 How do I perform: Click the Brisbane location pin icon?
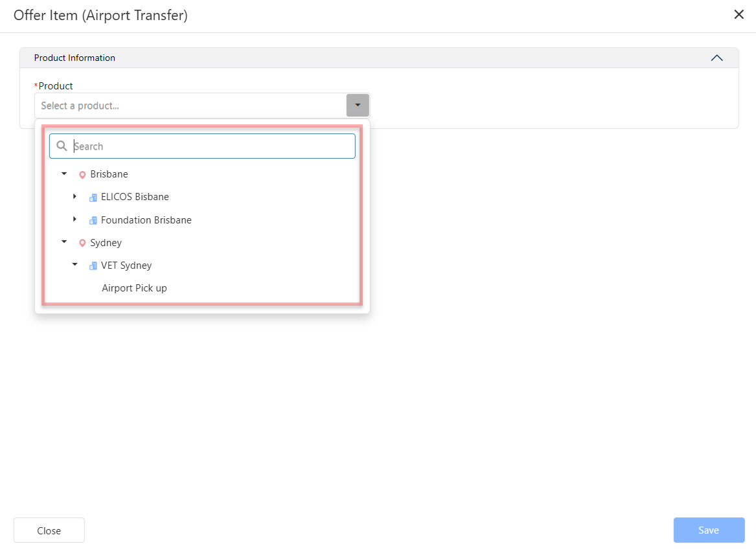[82, 175]
